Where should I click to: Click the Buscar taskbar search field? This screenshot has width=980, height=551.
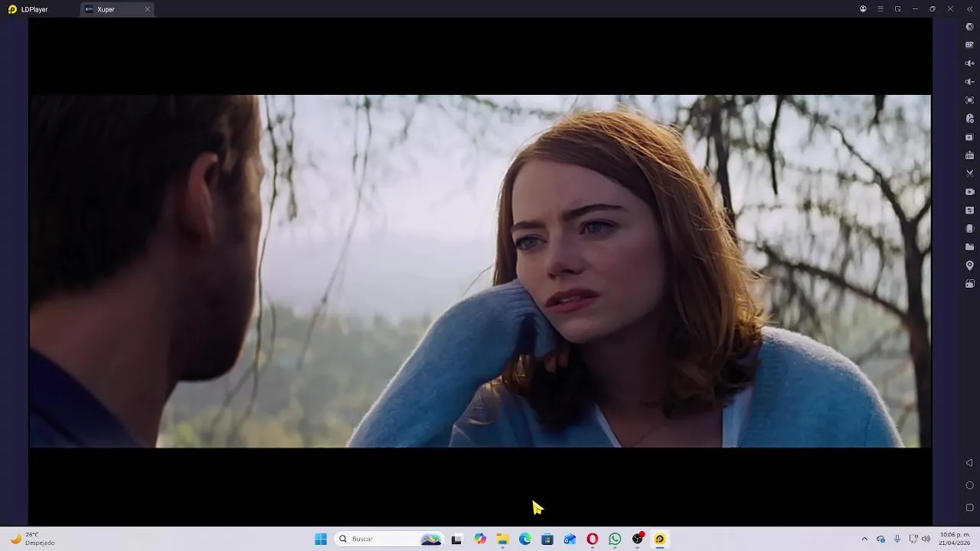[390, 539]
